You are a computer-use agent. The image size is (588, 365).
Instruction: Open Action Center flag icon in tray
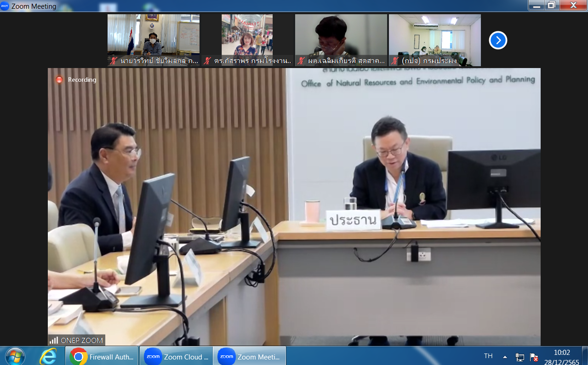pos(534,357)
